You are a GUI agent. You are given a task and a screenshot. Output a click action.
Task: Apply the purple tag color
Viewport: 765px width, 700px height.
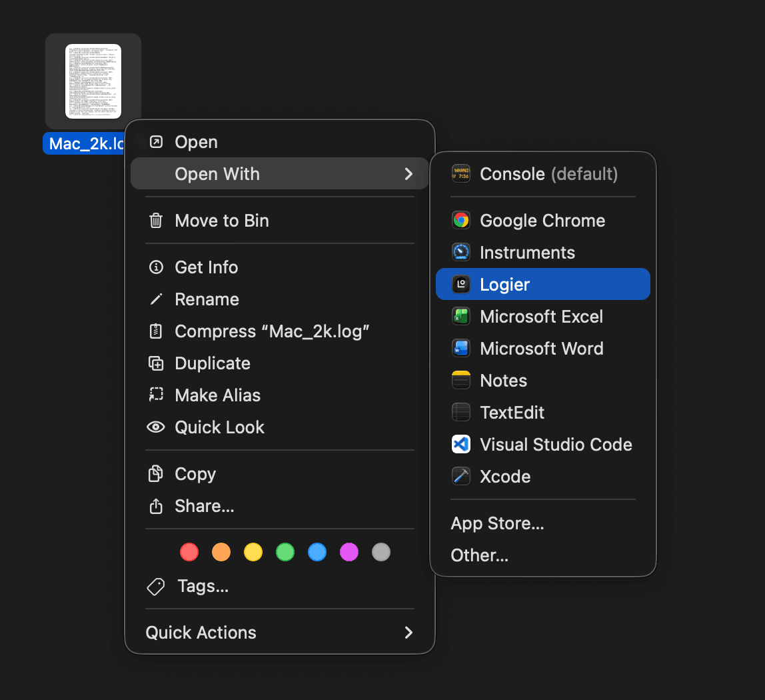(x=349, y=552)
